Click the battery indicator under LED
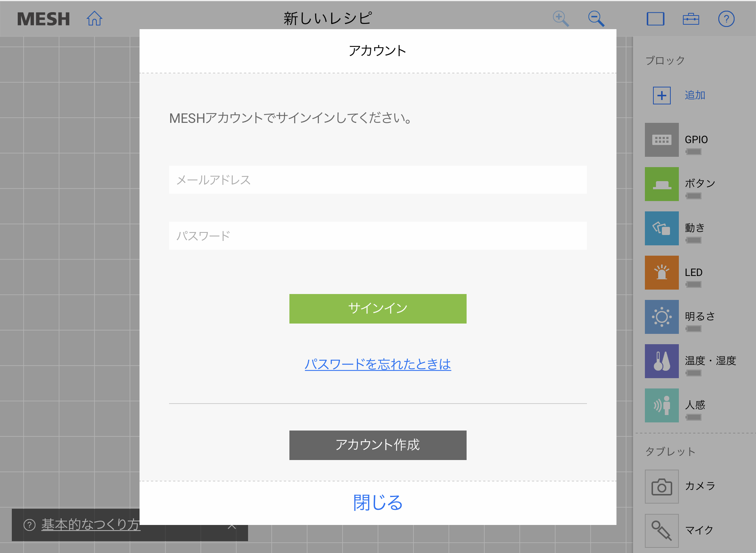 point(694,284)
